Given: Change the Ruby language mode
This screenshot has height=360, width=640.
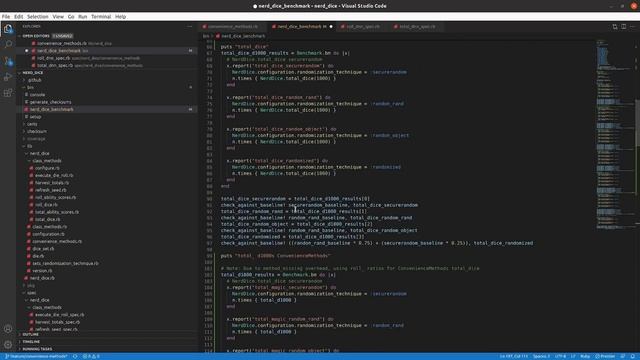Looking at the screenshot, I should 585,356.
